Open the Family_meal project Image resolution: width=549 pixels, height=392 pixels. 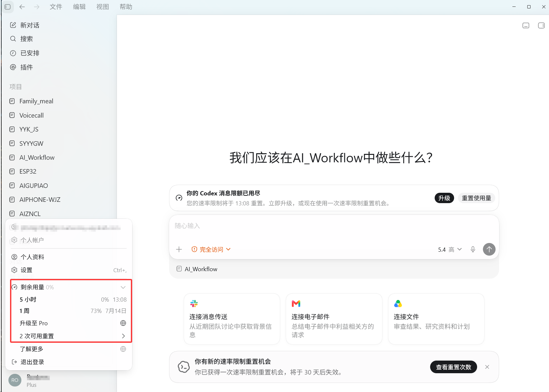[x=60, y=101]
